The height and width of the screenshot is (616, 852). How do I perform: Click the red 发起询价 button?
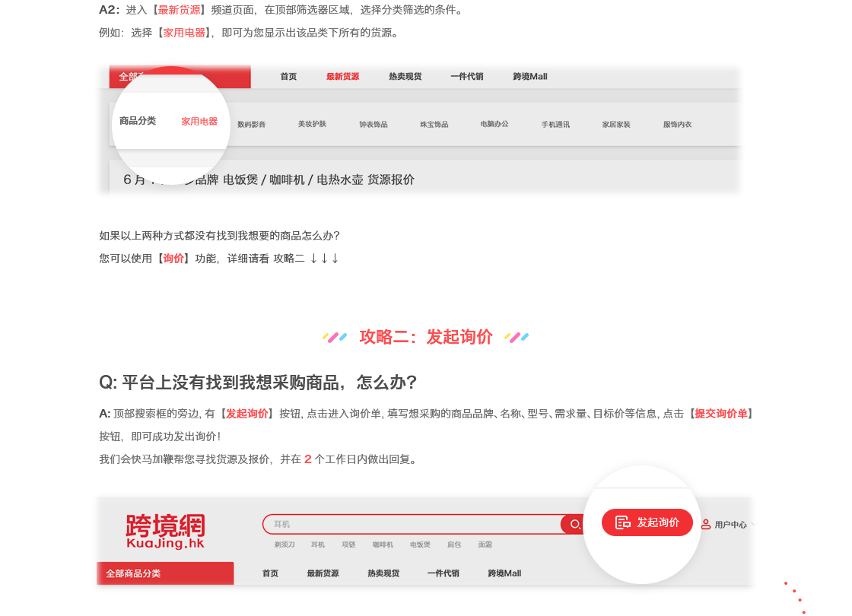647,522
